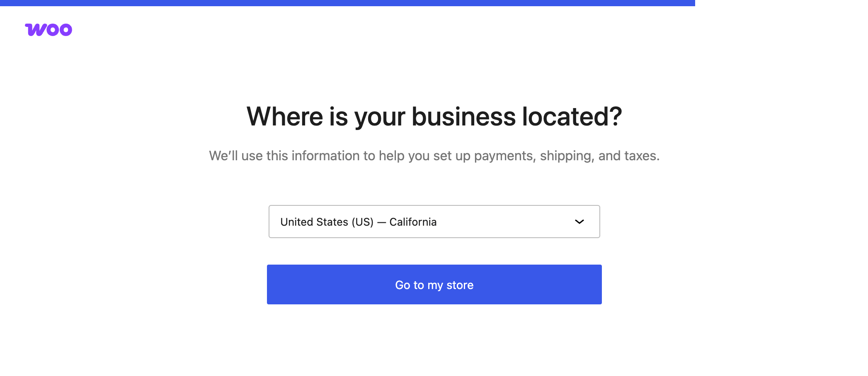Image resolution: width=868 pixels, height=376 pixels.
Task: Click the Woo wordmark in top left corner
Action: pyautogui.click(x=48, y=29)
